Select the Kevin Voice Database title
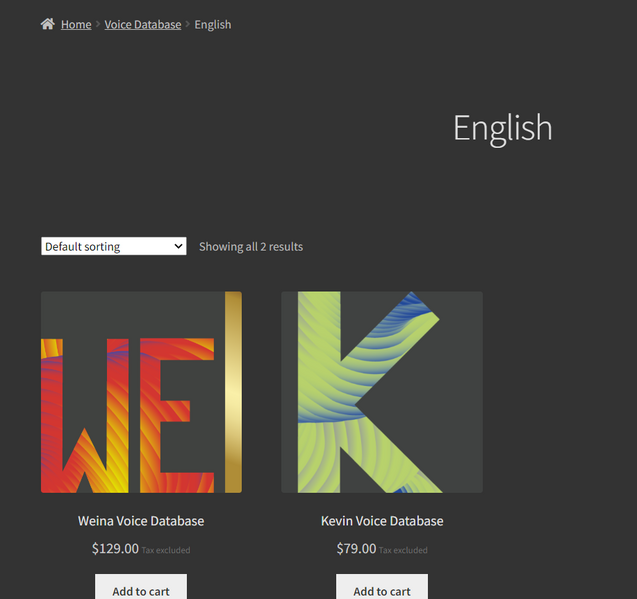The height and width of the screenshot is (599, 637). (x=382, y=521)
